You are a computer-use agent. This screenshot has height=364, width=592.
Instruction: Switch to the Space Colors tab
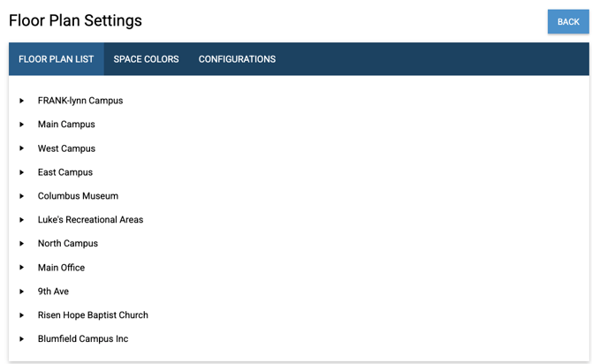146,59
